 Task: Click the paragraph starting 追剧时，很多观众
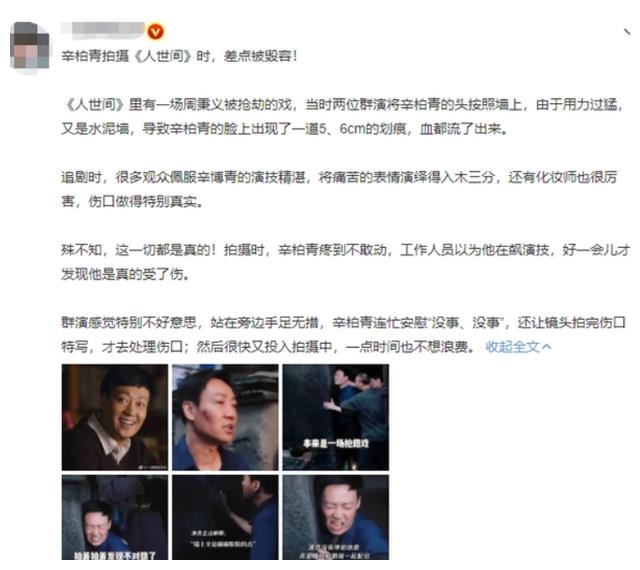(x=340, y=189)
